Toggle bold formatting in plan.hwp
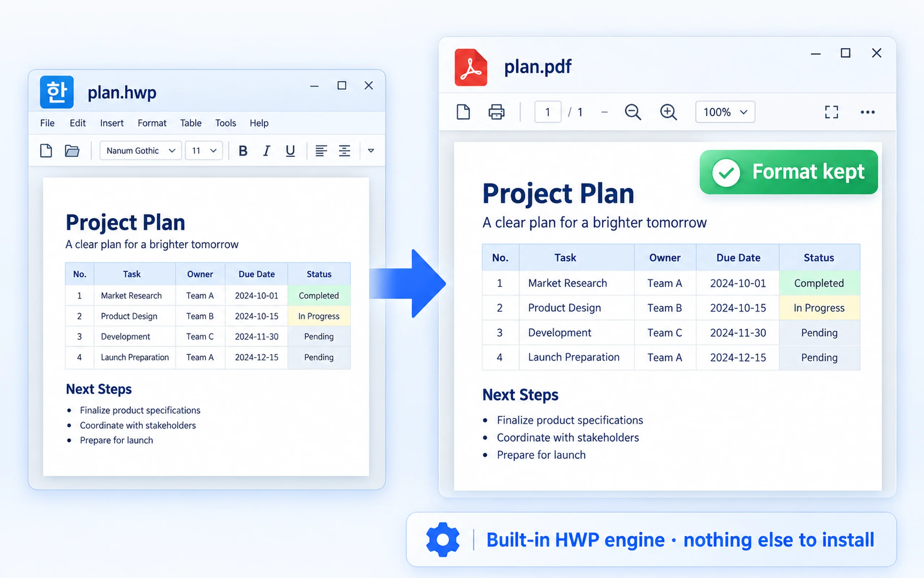This screenshot has width=924, height=578. 243,151
